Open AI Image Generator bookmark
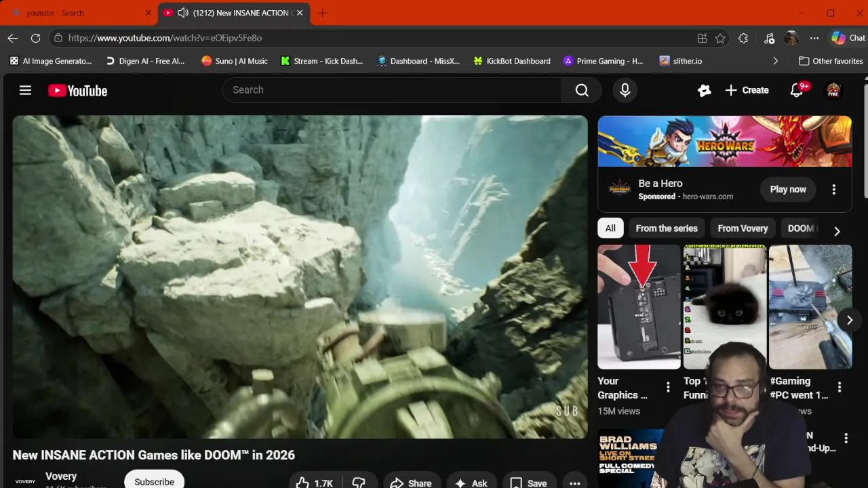Screen dimensions: 868x488 point(51,61)
